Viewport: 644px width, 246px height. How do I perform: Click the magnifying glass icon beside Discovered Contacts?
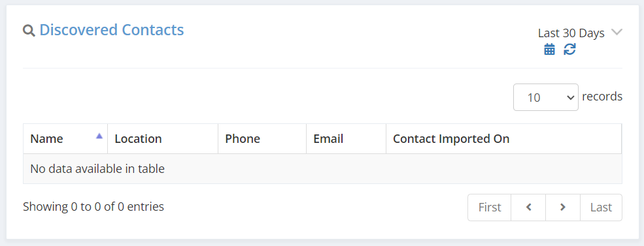pos(29,31)
